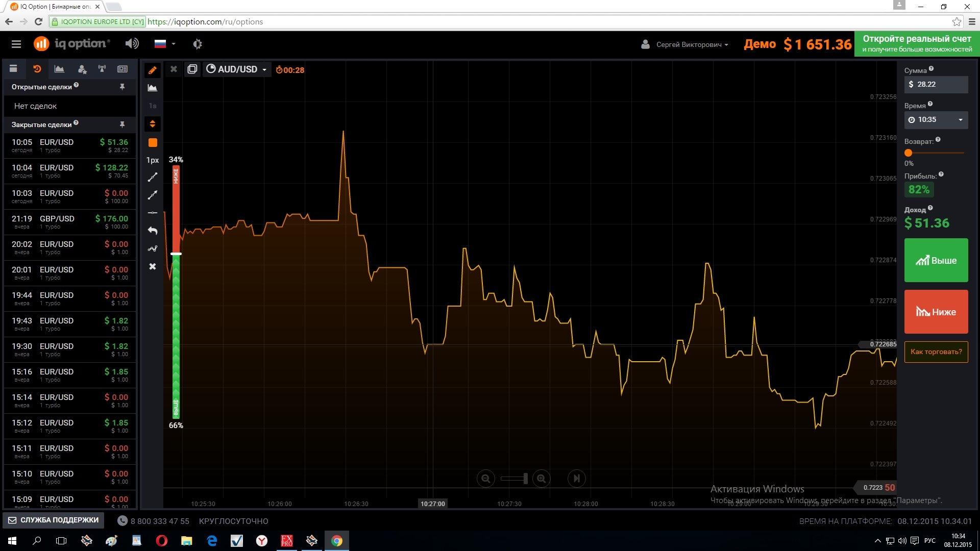Image resolution: width=980 pixels, height=551 pixels.
Task: Jump to latest price with skip icon
Action: (x=577, y=479)
